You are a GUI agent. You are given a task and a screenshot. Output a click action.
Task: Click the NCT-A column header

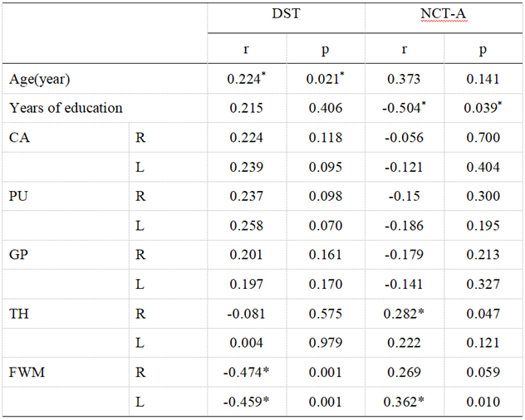pos(444,16)
